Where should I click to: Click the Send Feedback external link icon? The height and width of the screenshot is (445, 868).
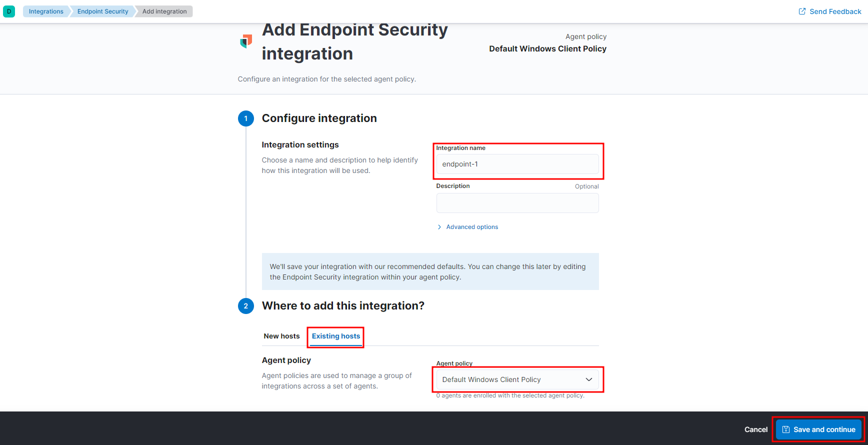(x=802, y=11)
